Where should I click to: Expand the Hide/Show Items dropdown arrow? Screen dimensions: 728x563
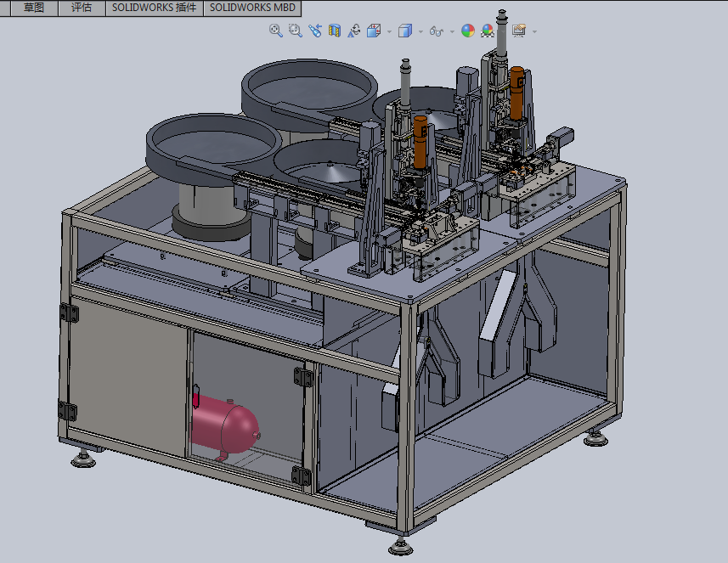452,31
